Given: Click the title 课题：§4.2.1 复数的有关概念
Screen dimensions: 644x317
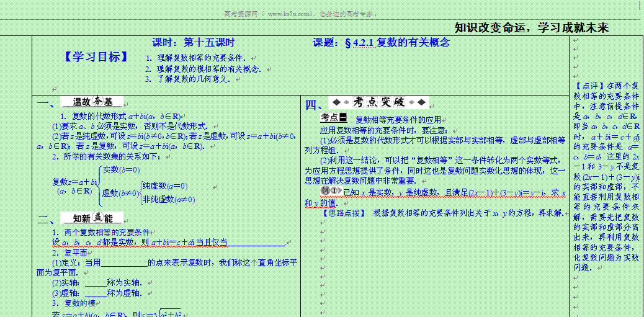Looking at the screenshot, I should [381, 43].
